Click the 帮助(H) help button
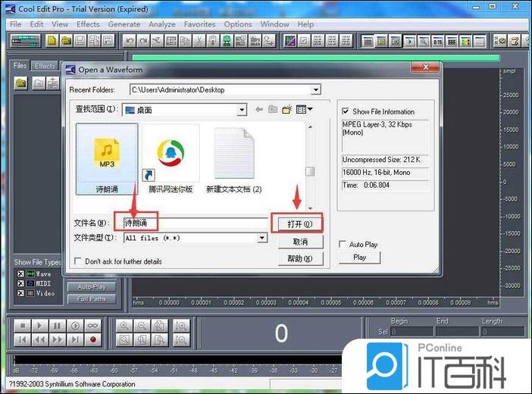The width and height of the screenshot is (532, 394). [x=300, y=258]
